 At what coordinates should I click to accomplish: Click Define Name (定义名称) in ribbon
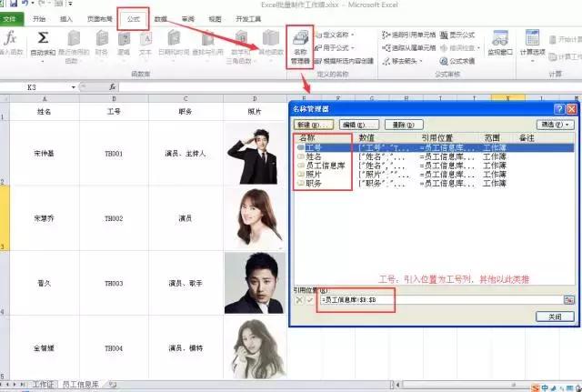(334, 35)
